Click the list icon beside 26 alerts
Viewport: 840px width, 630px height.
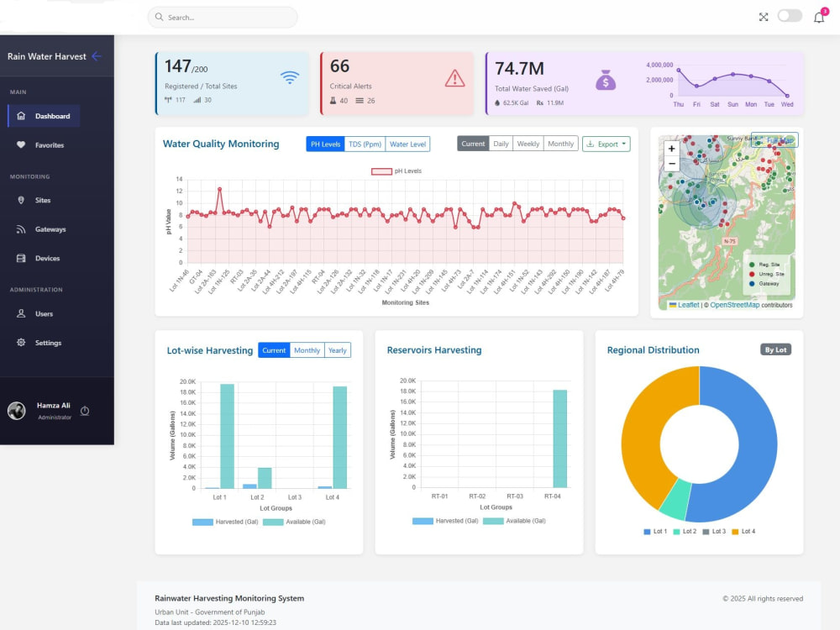360,100
